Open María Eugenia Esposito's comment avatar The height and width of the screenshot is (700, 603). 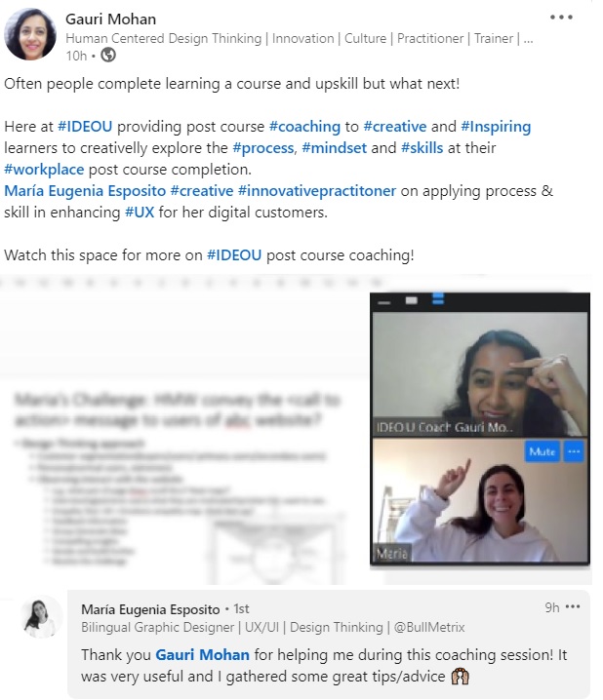42,616
